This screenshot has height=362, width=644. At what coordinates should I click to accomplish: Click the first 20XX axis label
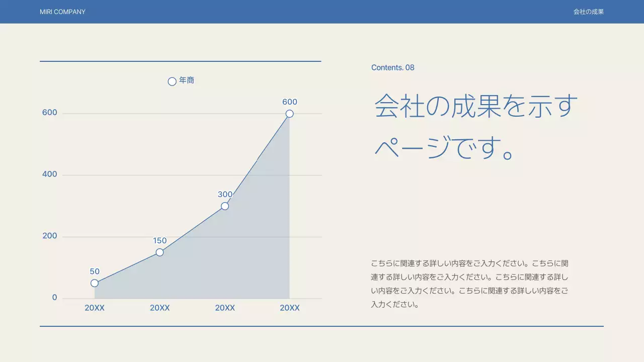point(94,308)
